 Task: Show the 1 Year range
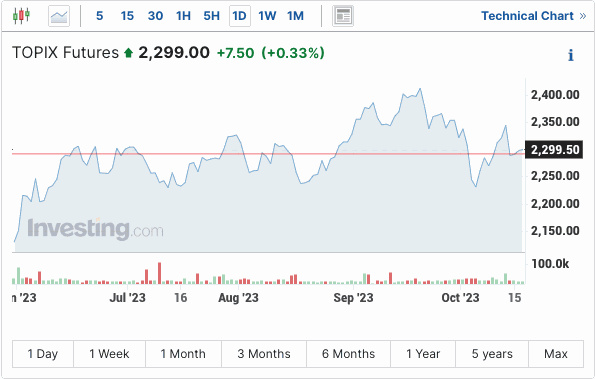click(423, 354)
